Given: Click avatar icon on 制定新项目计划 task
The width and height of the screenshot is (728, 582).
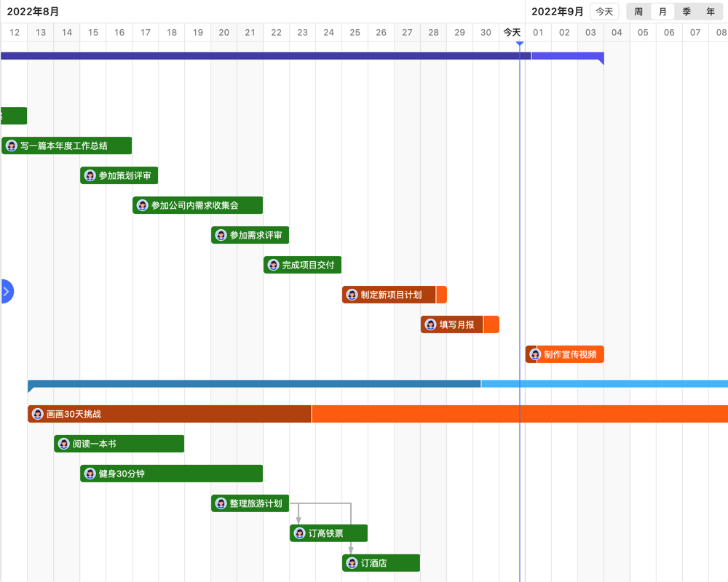Looking at the screenshot, I should pyautogui.click(x=352, y=295).
